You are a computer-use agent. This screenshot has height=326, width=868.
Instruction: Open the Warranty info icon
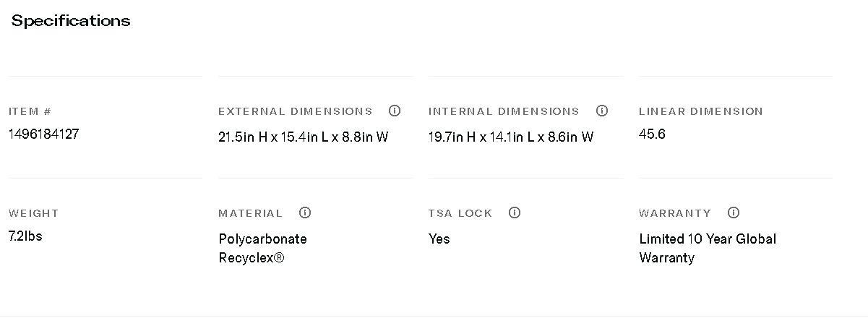[734, 213]
